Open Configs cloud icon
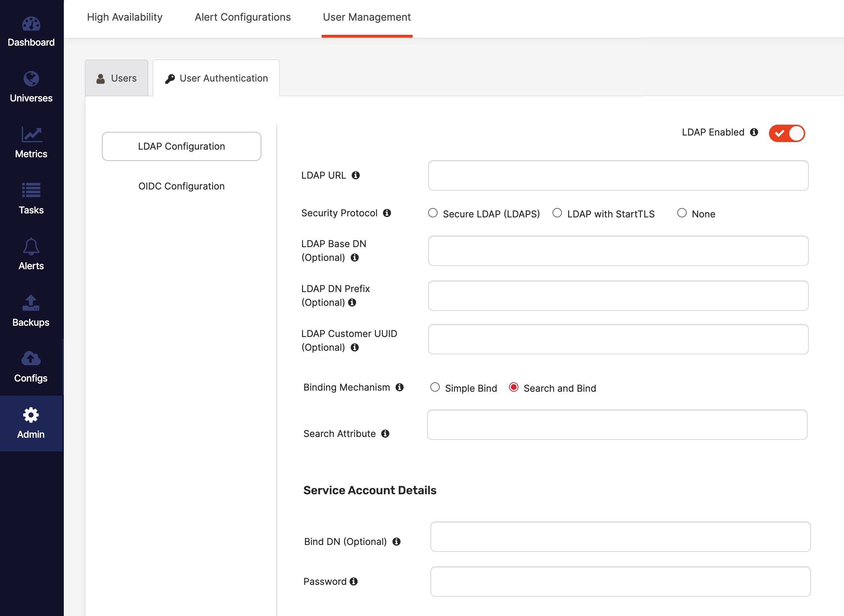The width and height of the screenshot is (844, 616). click(31, 359)
